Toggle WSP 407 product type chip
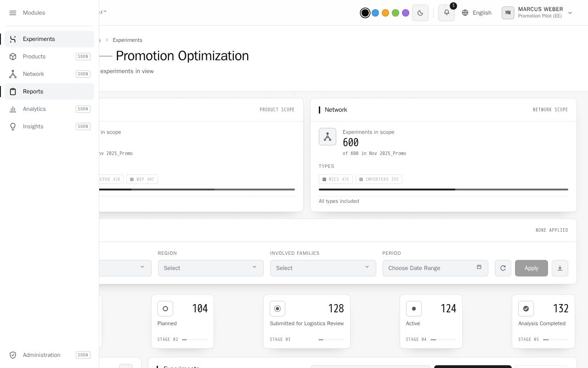The height and width of the screenshot is (368, 588). 142,179
